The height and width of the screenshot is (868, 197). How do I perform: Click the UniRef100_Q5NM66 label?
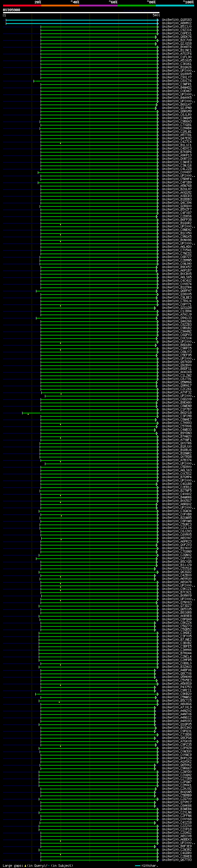click(x=177, y=382)
